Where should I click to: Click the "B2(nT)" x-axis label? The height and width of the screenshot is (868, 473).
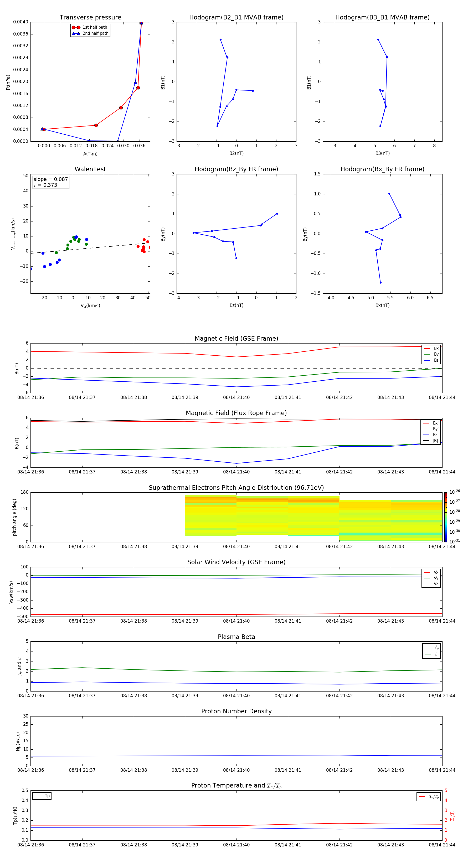[236, 153]
